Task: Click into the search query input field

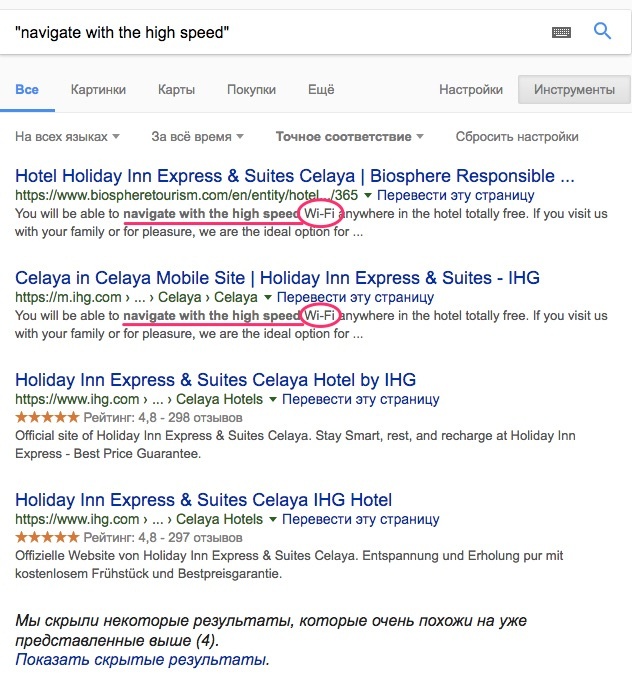Action: point(270,32)
